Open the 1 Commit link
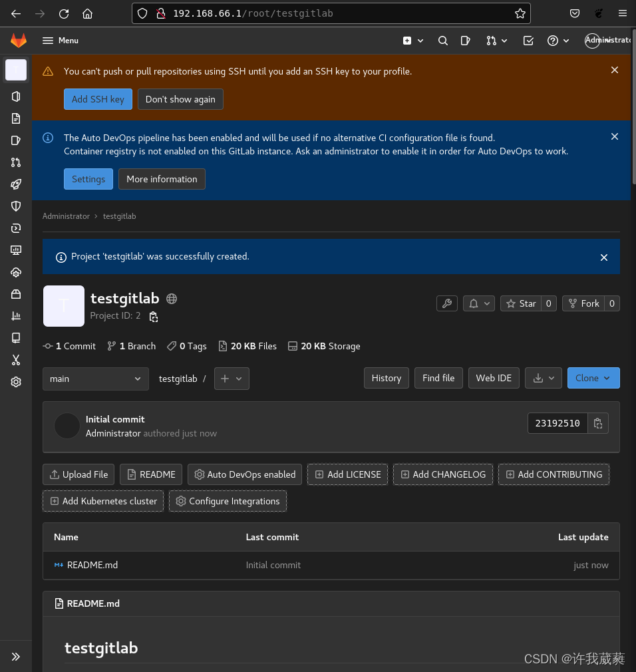Viewport: 636px width, 672px height. [x=69, y=346]
